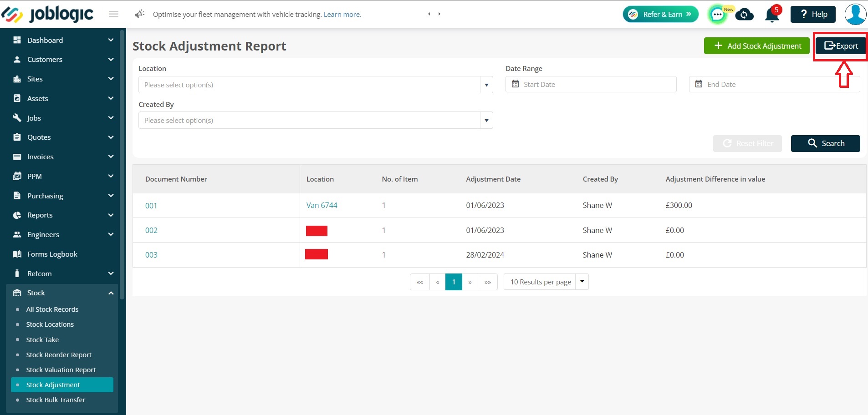Click the cloud sync icon

(744, 15)
